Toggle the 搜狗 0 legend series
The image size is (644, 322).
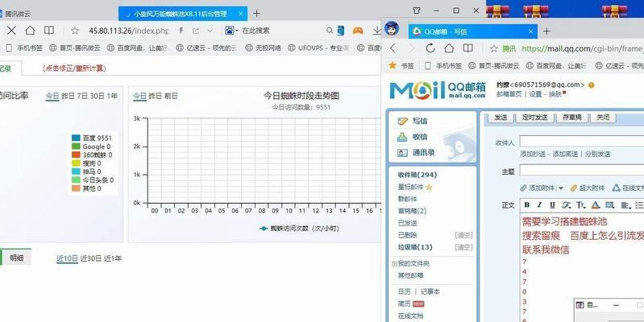tap(87, 163)
